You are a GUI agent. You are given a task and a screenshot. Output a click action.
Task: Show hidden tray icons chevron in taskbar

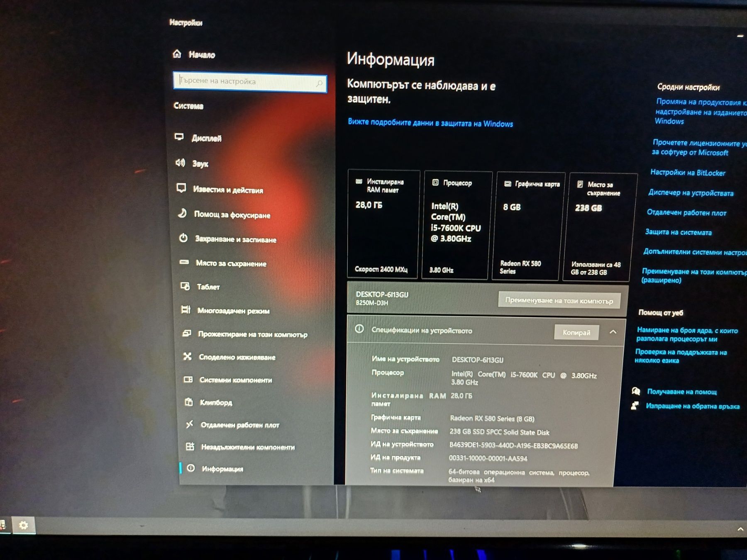coord(740,529)
